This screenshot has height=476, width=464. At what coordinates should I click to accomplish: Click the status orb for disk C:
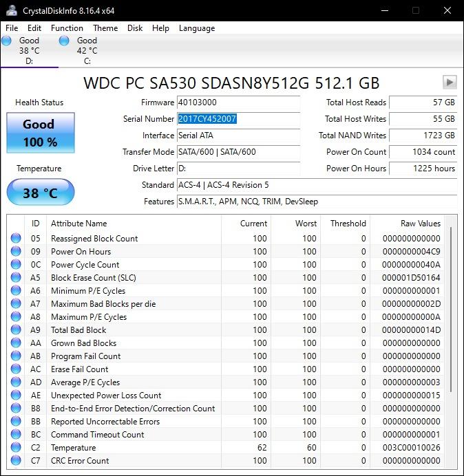click(64, 41)
